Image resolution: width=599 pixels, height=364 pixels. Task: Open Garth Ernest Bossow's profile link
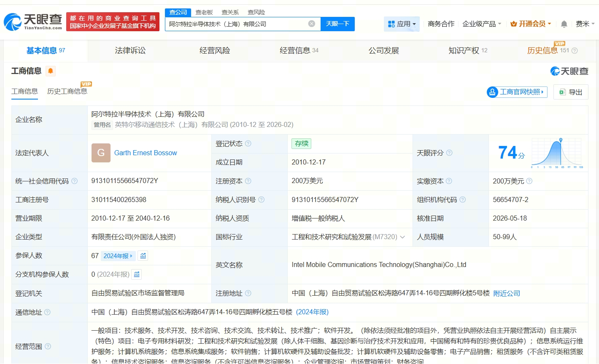[x=146, y=153]
